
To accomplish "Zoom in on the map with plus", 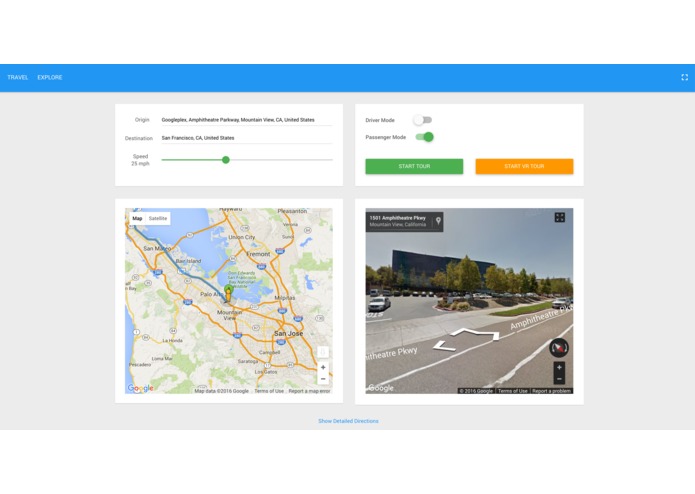I will pyautogui.click(x=323, y=367).
